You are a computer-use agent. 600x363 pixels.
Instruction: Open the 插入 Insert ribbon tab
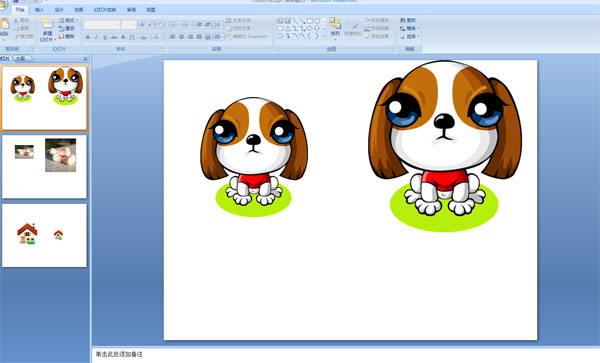point(39,10)
